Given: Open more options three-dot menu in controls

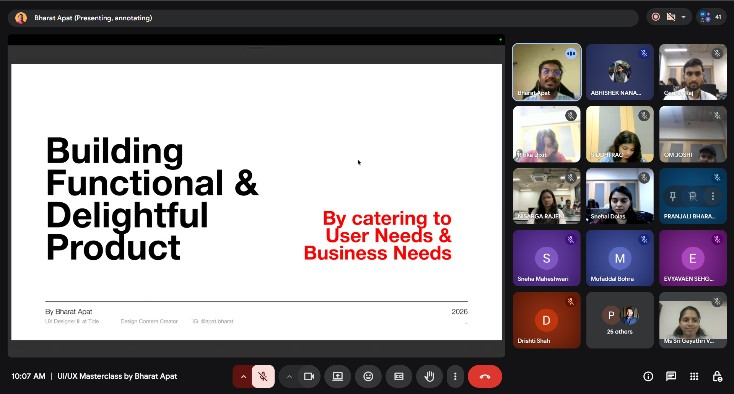Looking at the screenshot, I should tap(455, 376).
